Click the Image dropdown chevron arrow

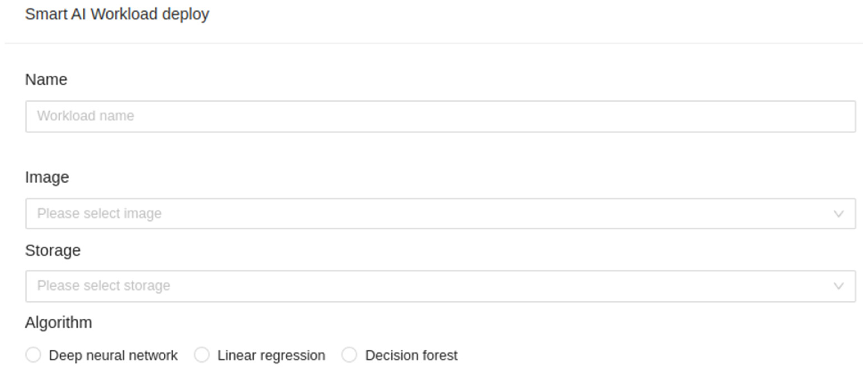pyautogui.click(x=838, y=214)
